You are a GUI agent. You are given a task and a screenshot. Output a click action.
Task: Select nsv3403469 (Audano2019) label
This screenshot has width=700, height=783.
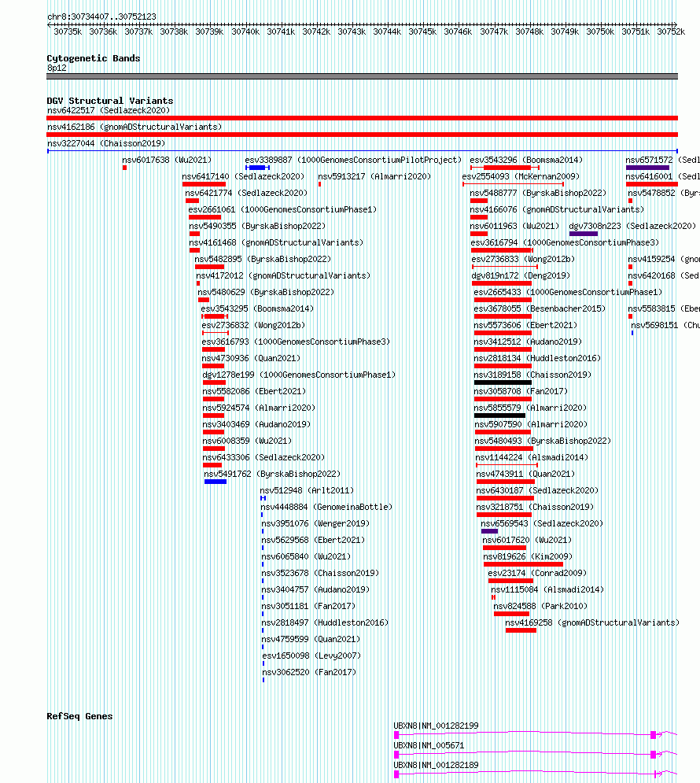pyautogui.click(x=256, y=423)
